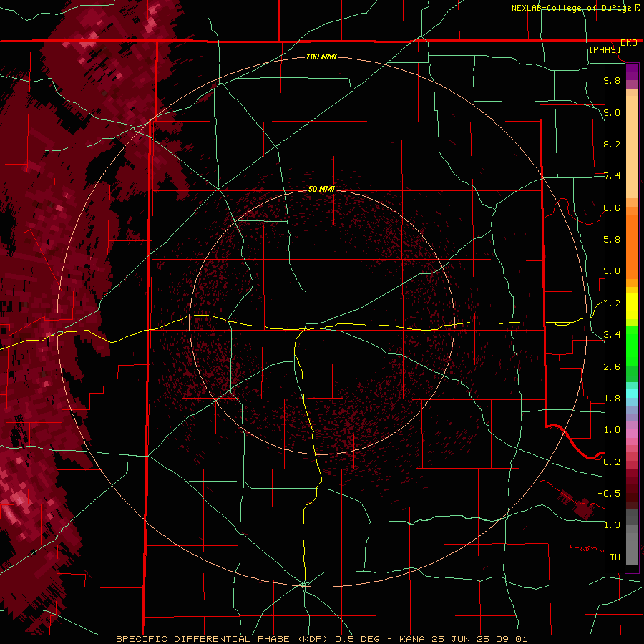Click the 4.2 value on color scale
Image resolution: width=644 pixels, height=644 pixels.
612,303
